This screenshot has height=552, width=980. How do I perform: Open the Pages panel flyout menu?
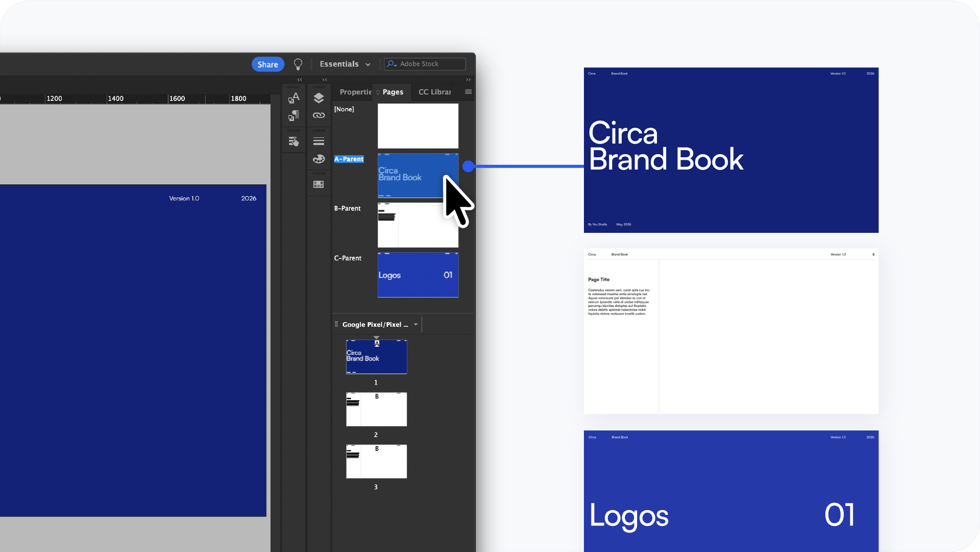pyautogui.click(x=468, y=92)
